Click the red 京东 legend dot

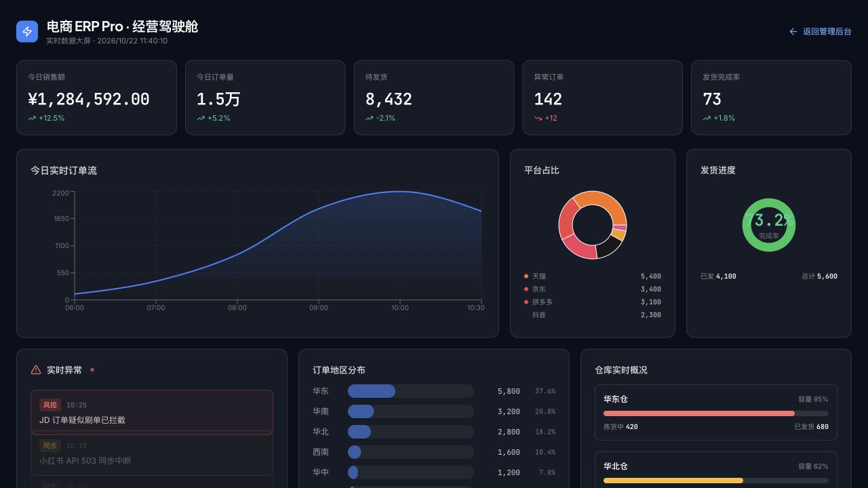[526, 289]
